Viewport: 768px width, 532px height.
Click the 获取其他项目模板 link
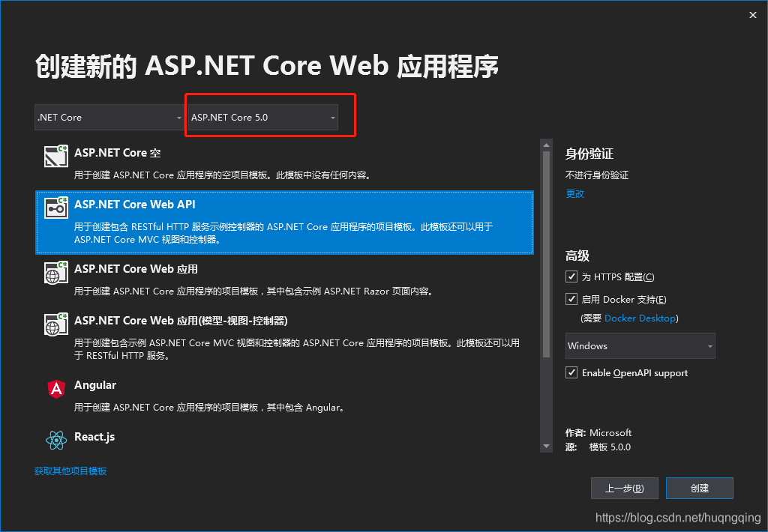[70, 471]
